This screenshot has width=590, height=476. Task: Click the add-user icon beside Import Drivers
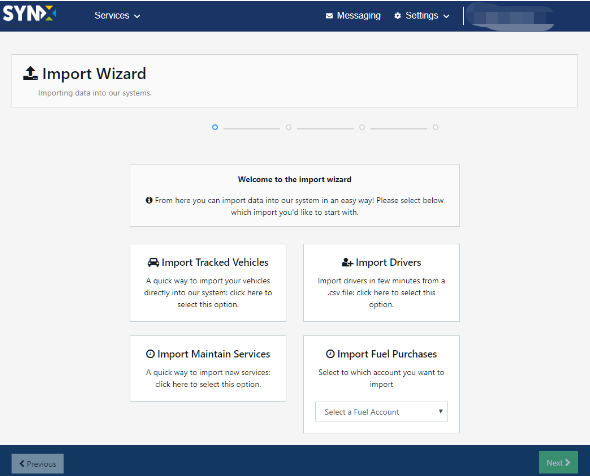coord(347,262)
